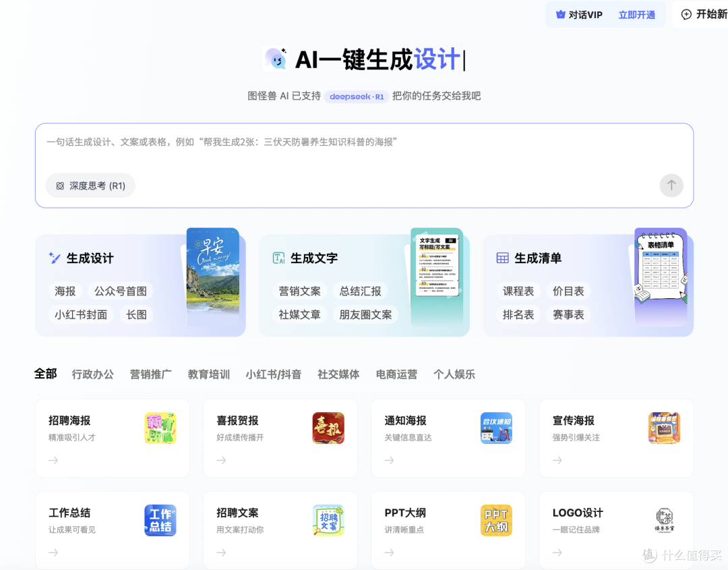Image resolution: width=728 pixels, height=570 pixels.
Task: Click the 招聘文案 card's green icon
Action: click(x=328, y=520)
